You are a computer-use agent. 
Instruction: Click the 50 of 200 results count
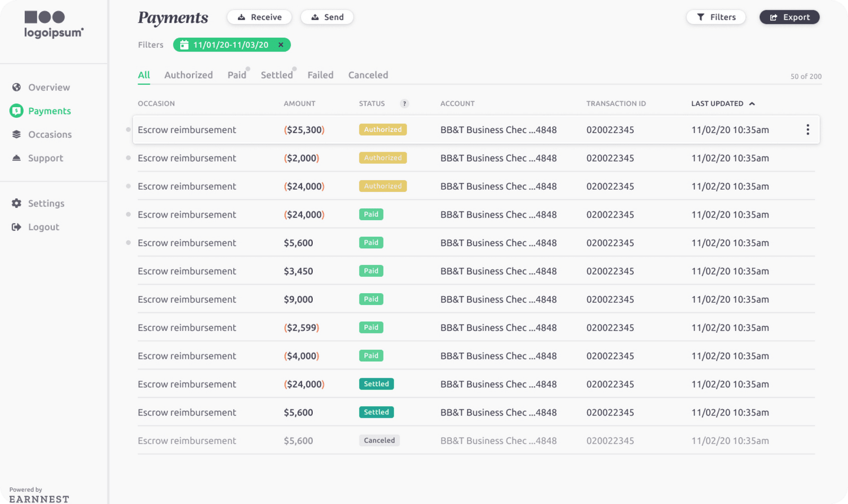tap(806, 76)
